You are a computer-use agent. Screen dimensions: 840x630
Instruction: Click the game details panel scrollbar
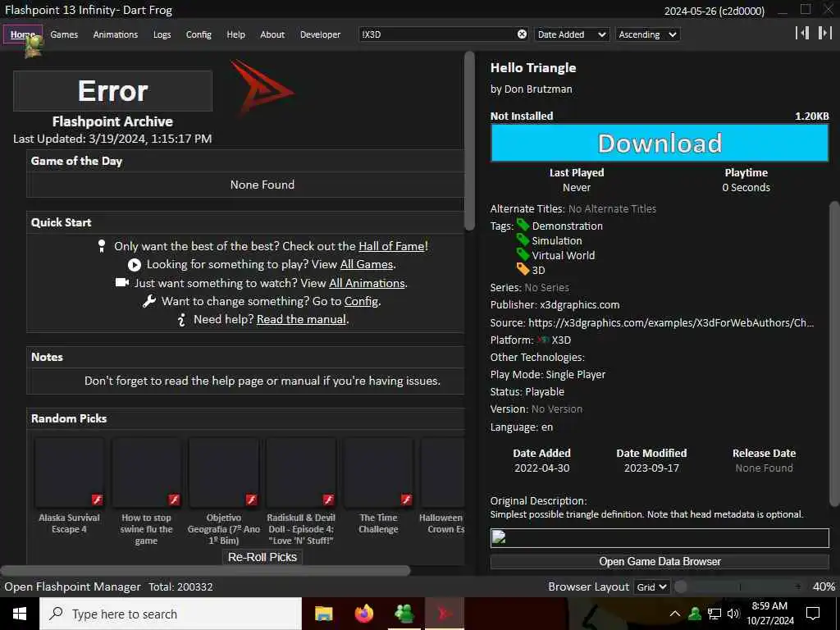[x=834, y=354]
